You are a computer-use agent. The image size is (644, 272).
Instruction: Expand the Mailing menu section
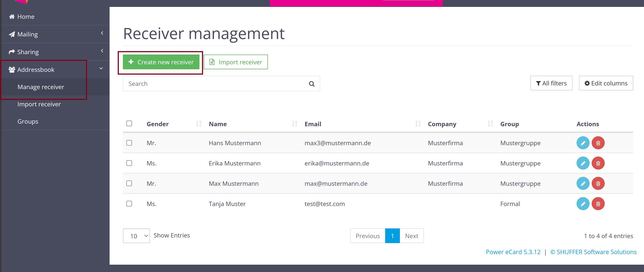point(55,34)
